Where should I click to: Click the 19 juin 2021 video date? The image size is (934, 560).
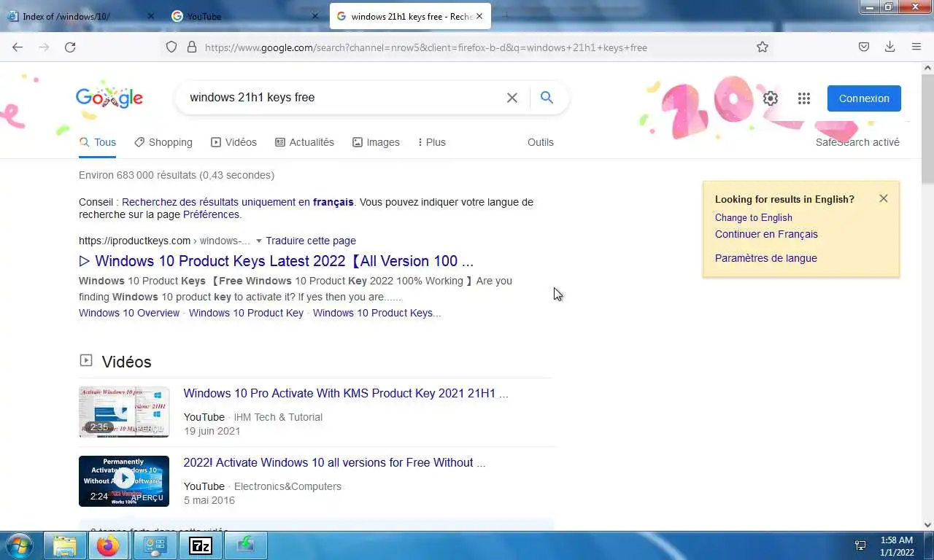tap(212, 431)
